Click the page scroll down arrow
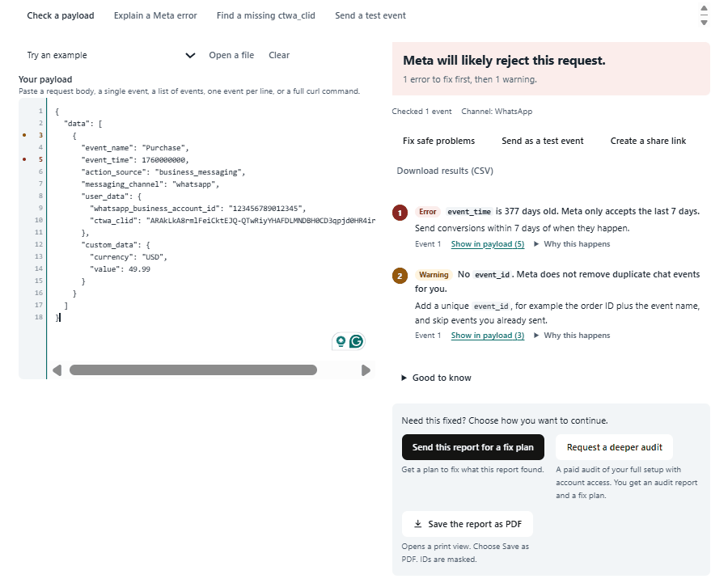 point(704,23)
